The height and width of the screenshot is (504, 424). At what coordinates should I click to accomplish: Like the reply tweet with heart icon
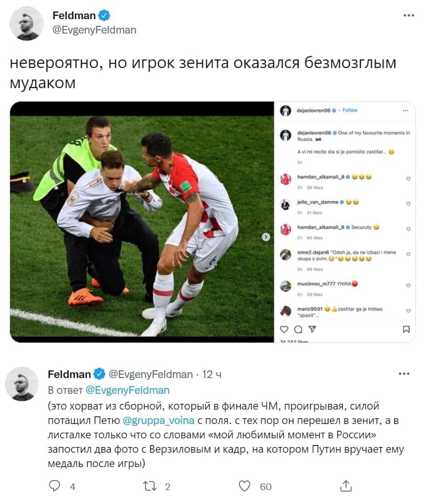(x=245, y=486)
